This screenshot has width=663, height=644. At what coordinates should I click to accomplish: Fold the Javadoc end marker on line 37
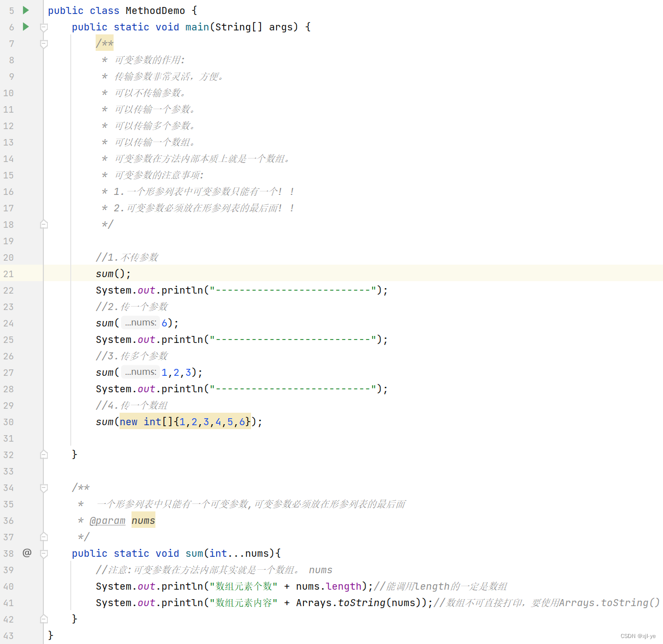(44, 537)
